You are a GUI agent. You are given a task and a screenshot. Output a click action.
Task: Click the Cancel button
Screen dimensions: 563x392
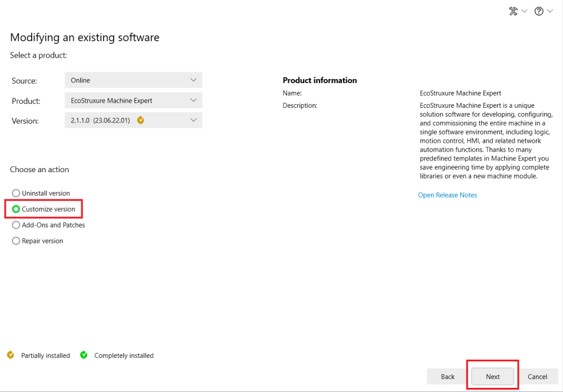(537, 377)
